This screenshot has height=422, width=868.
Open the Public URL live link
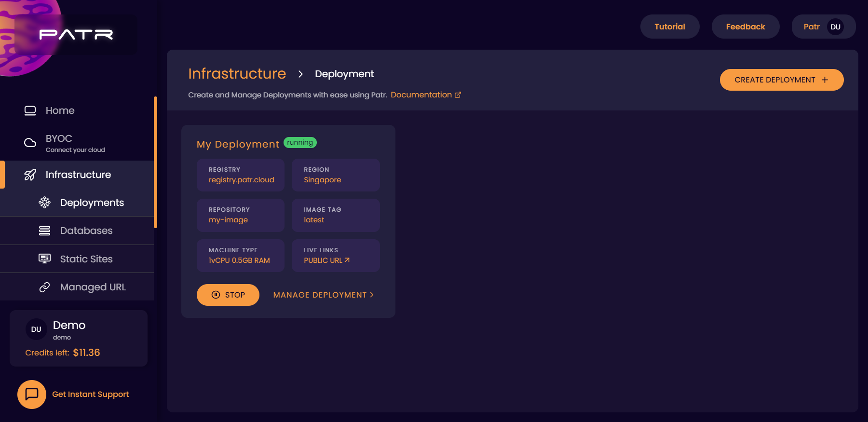click(x=326, y=260)
